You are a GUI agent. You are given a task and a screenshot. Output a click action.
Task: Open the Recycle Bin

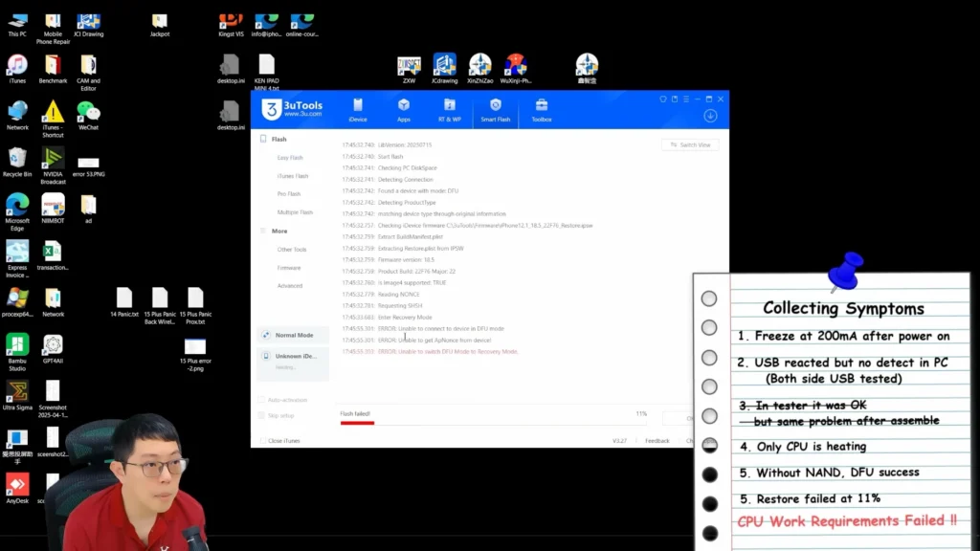17,163
